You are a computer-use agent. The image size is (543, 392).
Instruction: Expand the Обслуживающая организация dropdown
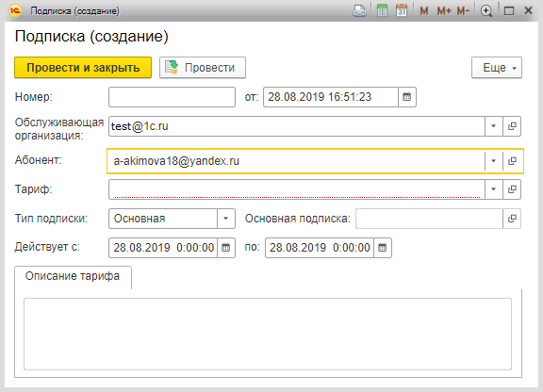click(494, 126)
